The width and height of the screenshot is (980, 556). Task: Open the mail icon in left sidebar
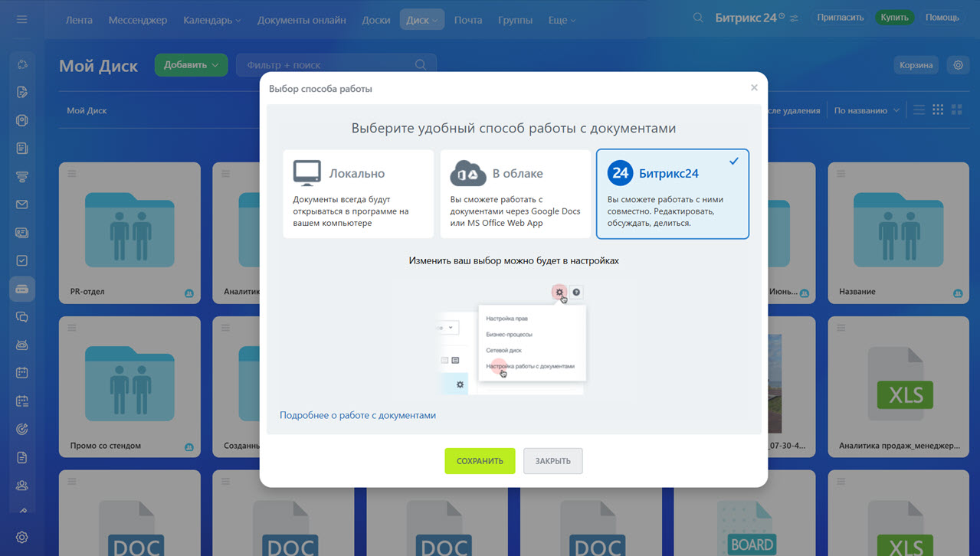coord(22,204)
